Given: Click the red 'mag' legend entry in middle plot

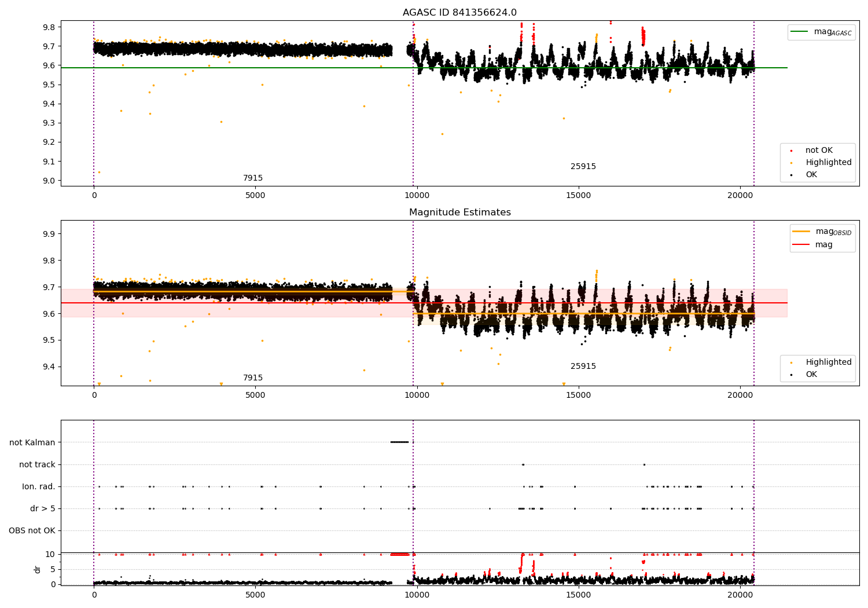Looking at the screenshot, I should (x=813, y=245).
